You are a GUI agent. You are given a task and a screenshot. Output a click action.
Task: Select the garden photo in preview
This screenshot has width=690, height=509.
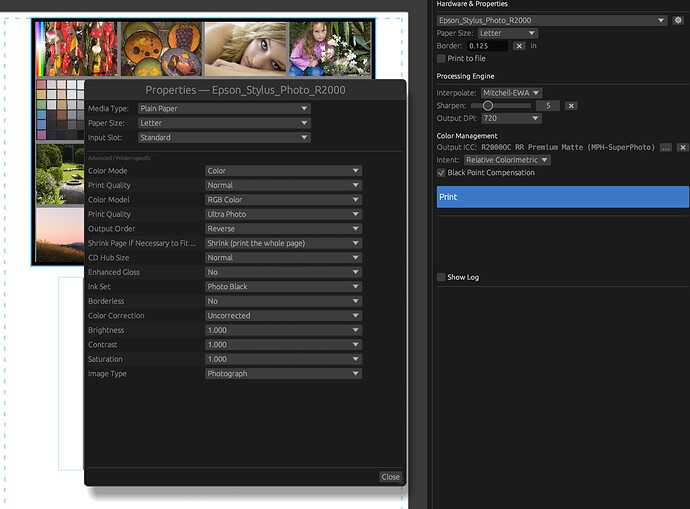[x=60, y=174]
